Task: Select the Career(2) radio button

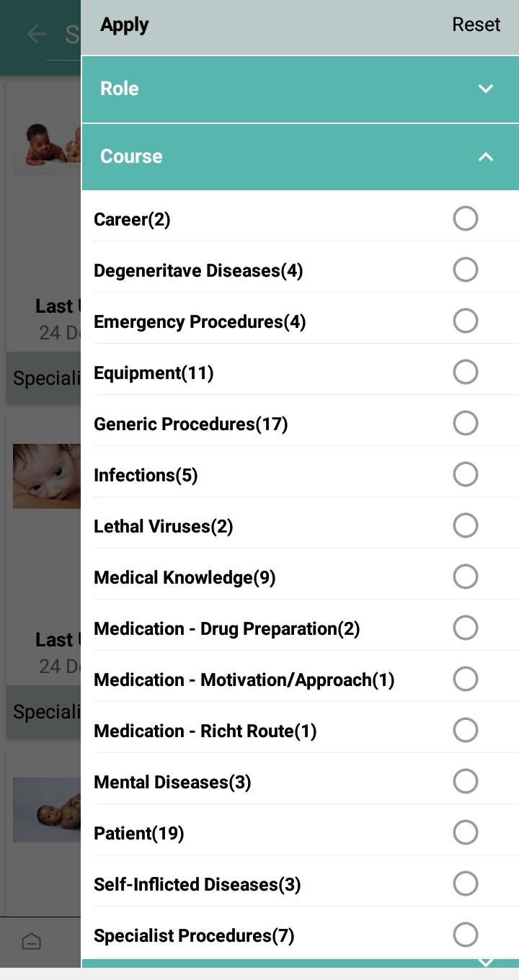Action: pyautogui.click(x=466, y=218)
